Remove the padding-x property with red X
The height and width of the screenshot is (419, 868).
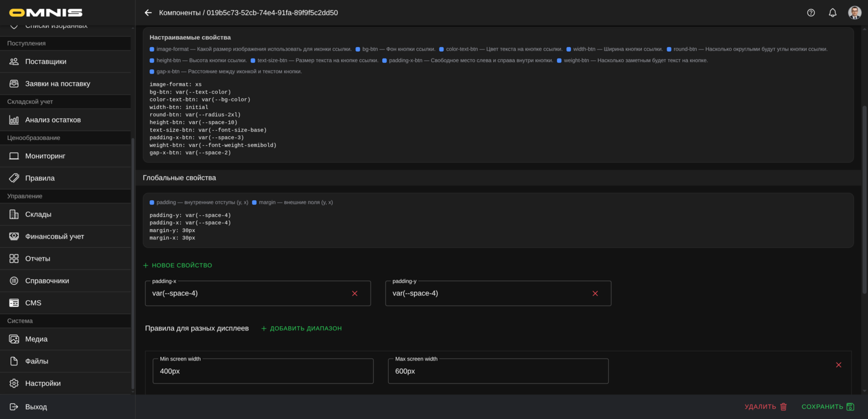coord(354,294)
